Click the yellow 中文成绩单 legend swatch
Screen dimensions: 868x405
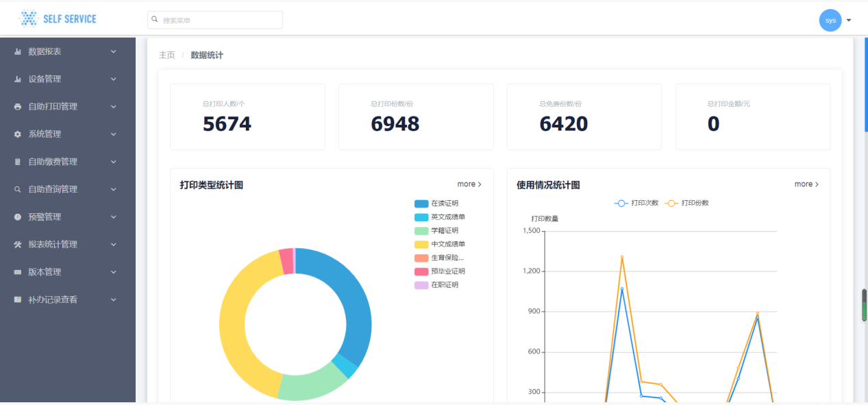[421, 245]
